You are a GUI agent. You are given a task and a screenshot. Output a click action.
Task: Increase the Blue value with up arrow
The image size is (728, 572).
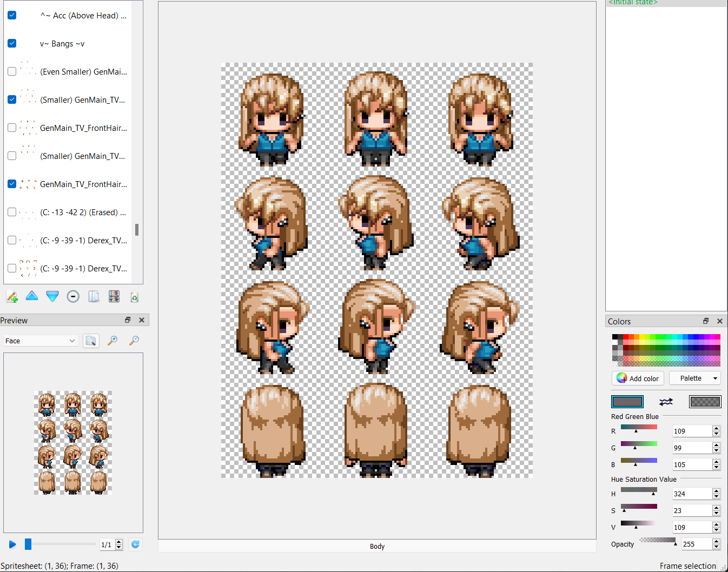pyautogui.click(x=717, y=462)
